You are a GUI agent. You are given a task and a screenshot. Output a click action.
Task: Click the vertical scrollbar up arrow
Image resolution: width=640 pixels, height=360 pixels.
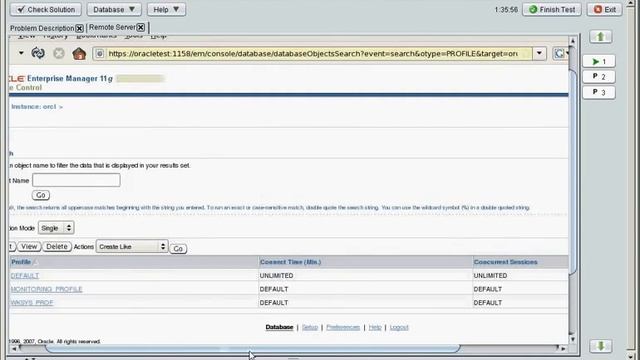tap(573, 41)
